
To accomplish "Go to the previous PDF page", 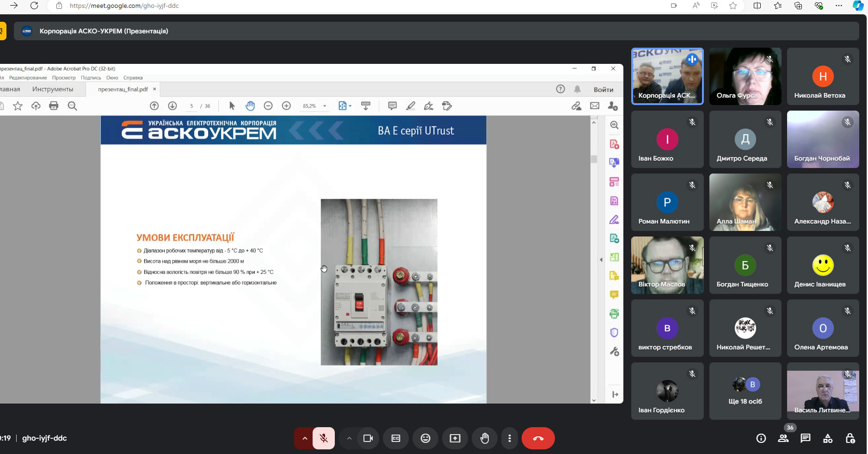I will click(x=154, y=106).
